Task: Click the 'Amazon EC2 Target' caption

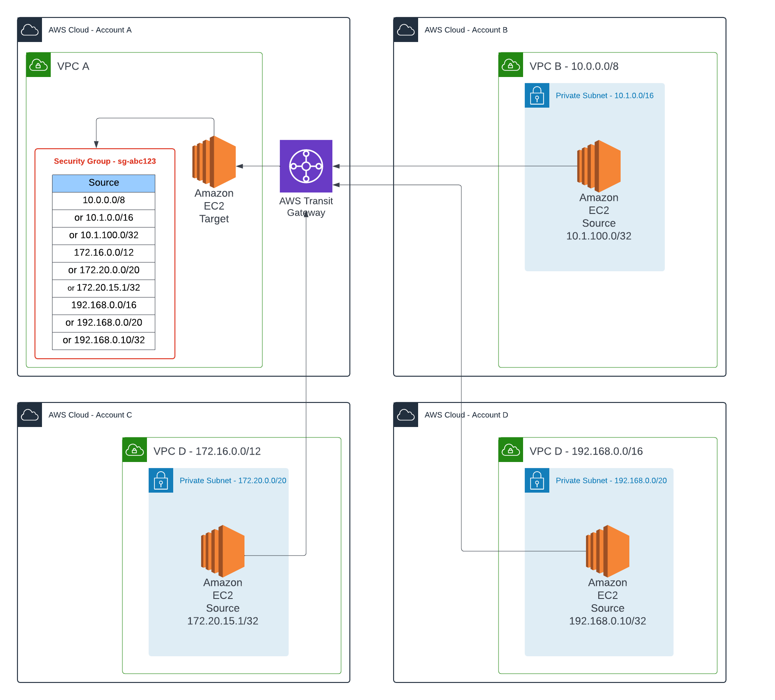Action: click(214, 206)
